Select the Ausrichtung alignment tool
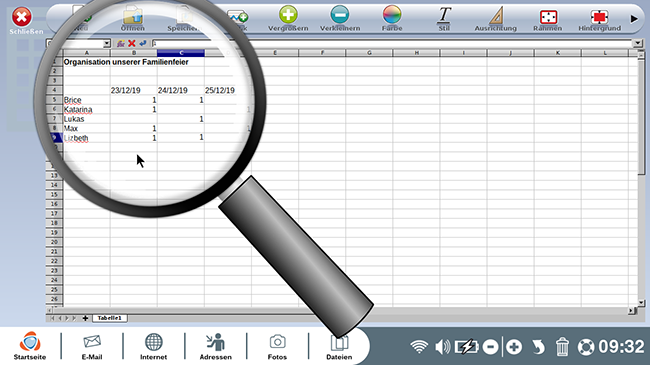This screenshot has width=650, height=365. [x=496, y=15]
